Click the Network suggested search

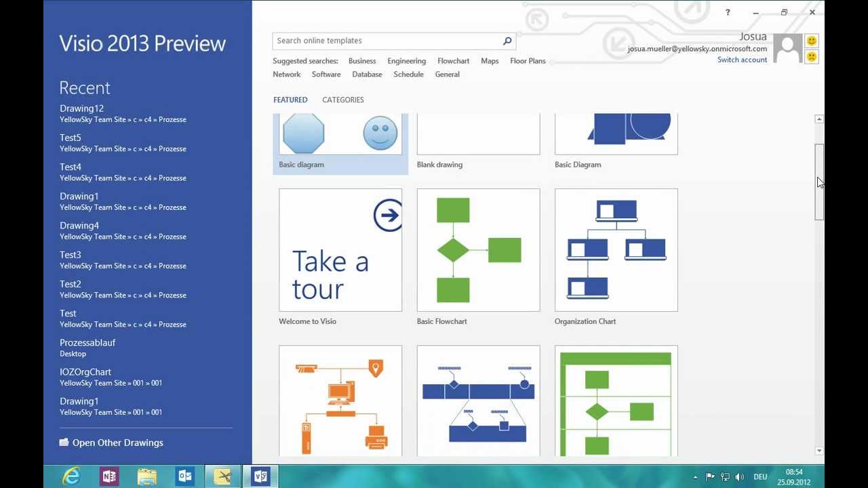point(287,75)
